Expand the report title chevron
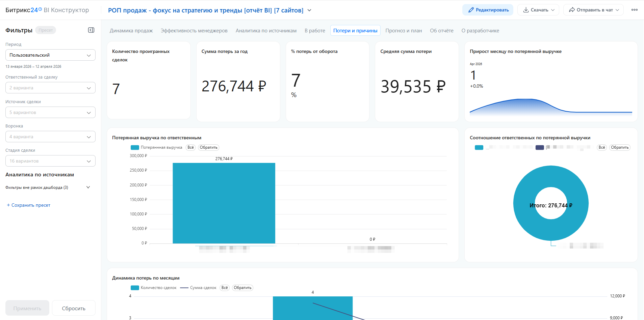The height and width of the screenshot is (320, 644). tap(309, 10)
